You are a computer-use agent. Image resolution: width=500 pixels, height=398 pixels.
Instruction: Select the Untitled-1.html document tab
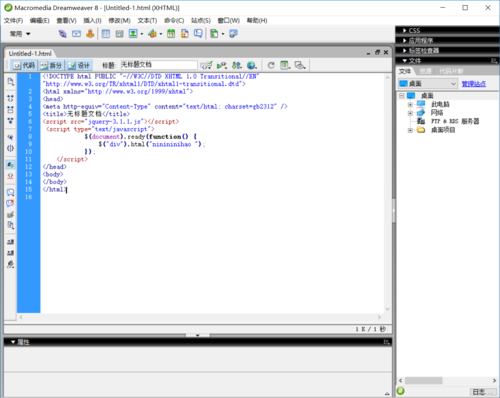(30, 53)
